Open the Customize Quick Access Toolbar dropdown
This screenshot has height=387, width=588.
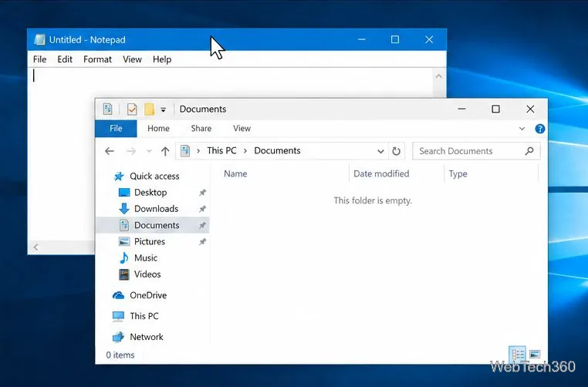tap(163, 109)
